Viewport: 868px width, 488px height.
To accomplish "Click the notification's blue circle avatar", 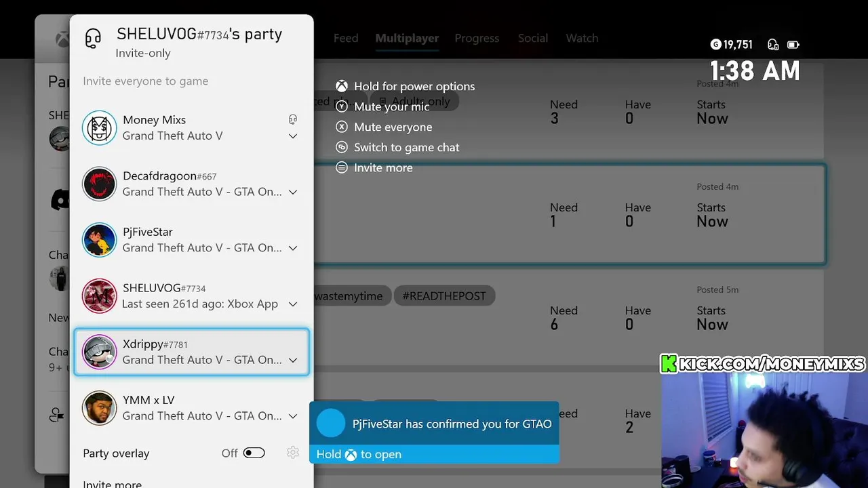I will point(331,423).
